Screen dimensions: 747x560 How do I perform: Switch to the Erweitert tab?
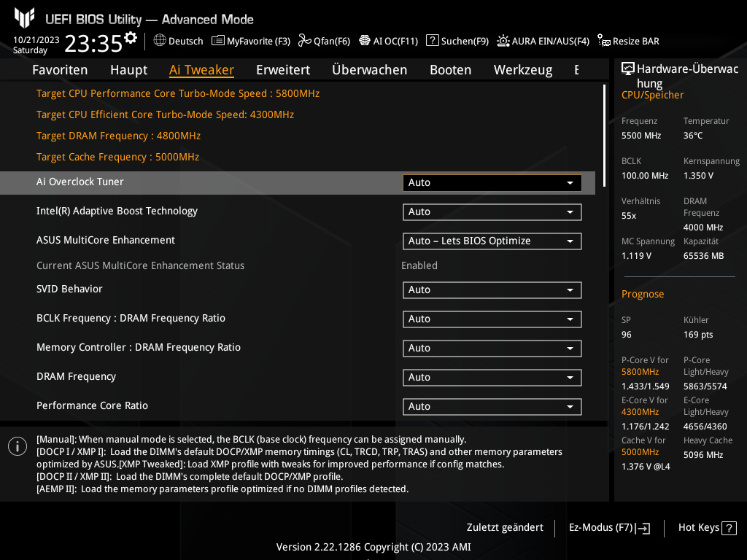283,70
